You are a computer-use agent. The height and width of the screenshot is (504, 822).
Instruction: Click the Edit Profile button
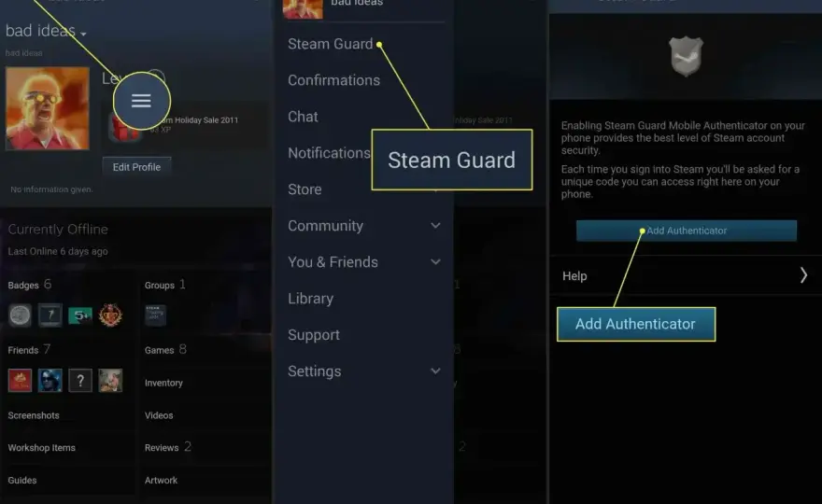[136, 167]
